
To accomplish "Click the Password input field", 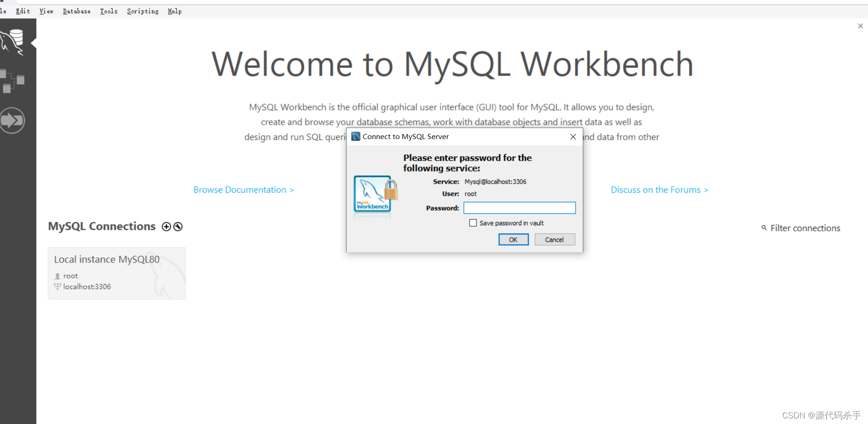I will pos(519,208).
